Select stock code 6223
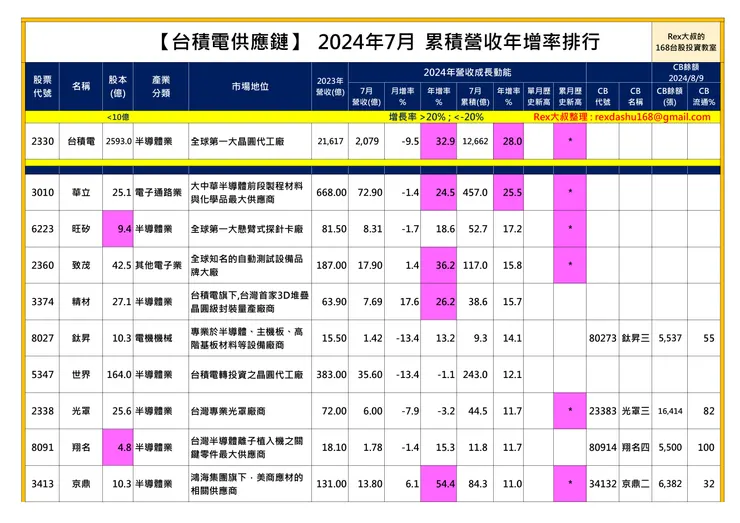This screenshot has width=740, height=523. point(42,229)
